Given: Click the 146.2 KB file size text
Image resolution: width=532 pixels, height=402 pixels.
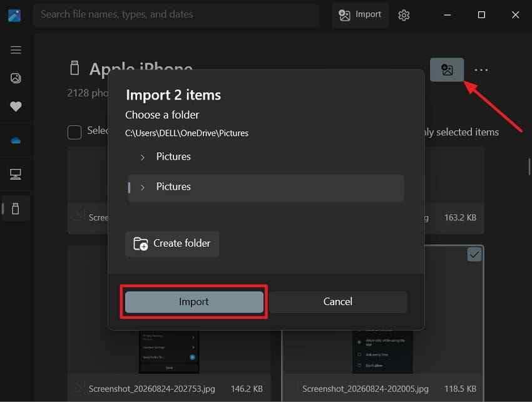Looking at the screenshot, I should point(247,389).
